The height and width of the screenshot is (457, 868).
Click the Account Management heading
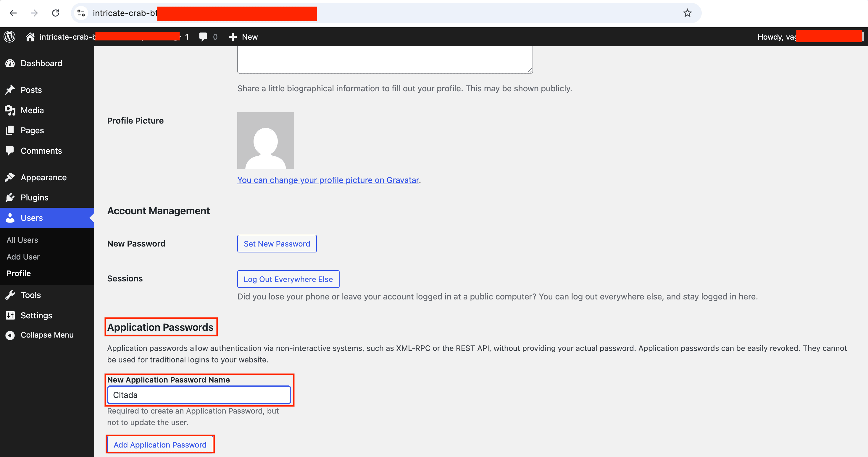tap(158, 211)
